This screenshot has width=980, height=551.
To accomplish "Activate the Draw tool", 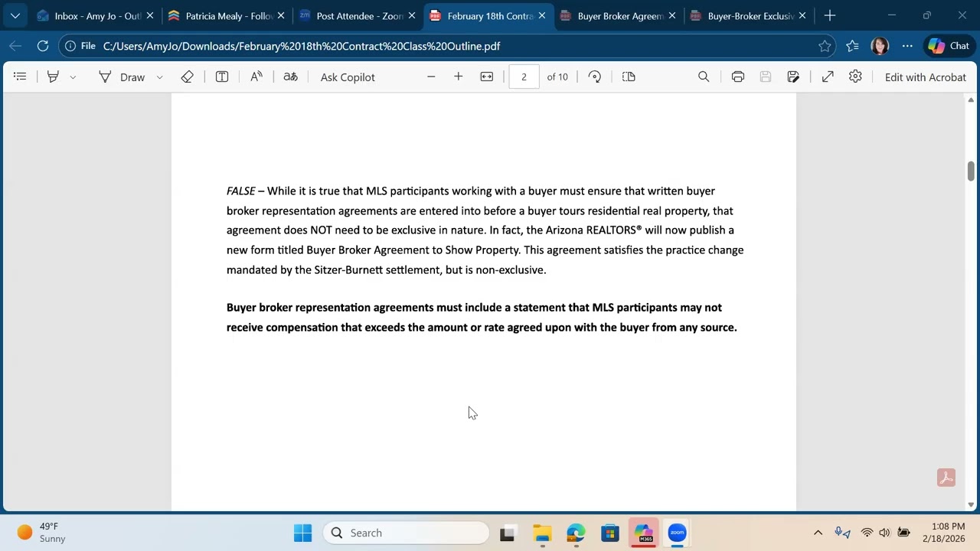I will coord(122,77).
